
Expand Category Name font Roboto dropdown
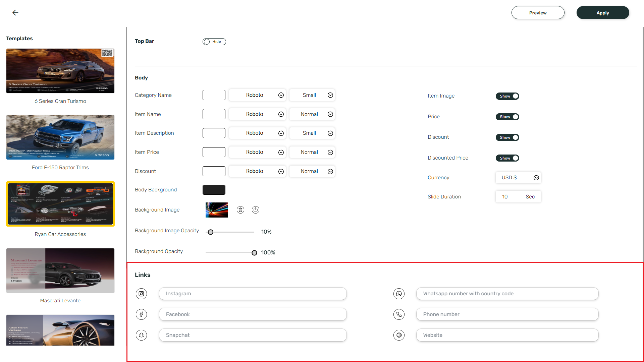257,95
